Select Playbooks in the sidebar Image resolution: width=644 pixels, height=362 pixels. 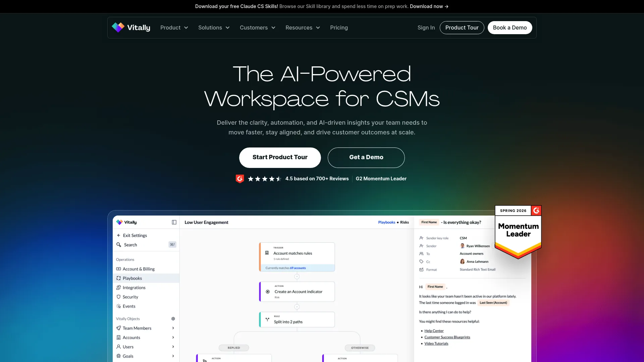tap(146, 278)
